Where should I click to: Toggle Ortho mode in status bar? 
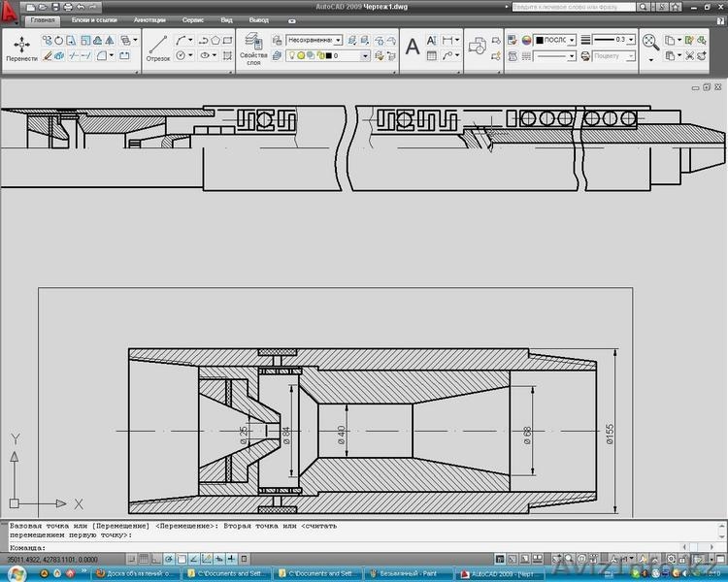156,559
